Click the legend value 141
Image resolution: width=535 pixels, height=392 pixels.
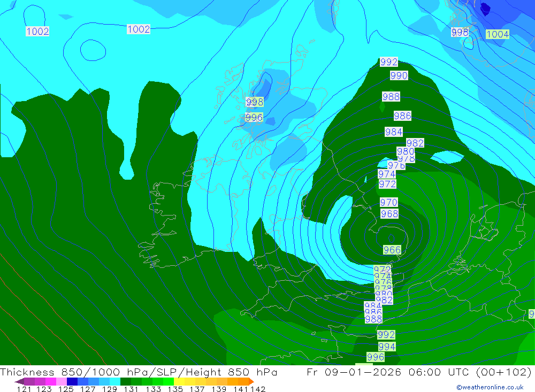click(x=241, y=389)
